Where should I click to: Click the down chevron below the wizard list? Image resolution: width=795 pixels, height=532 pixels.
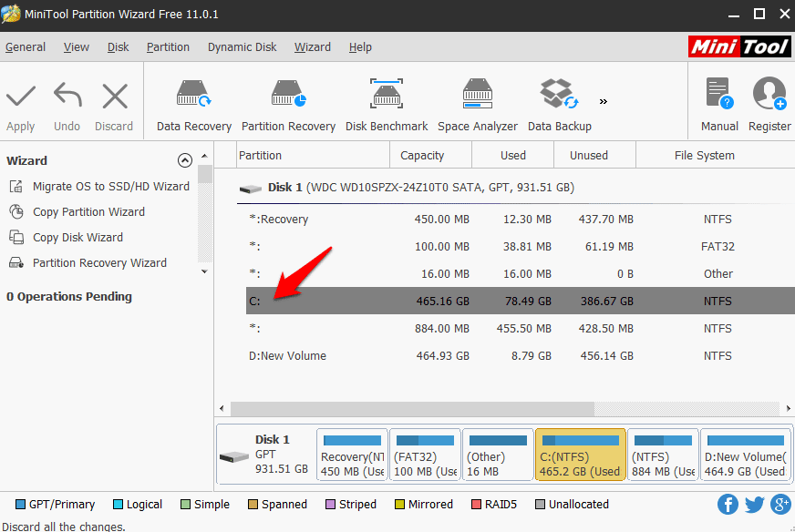[204, 271]
